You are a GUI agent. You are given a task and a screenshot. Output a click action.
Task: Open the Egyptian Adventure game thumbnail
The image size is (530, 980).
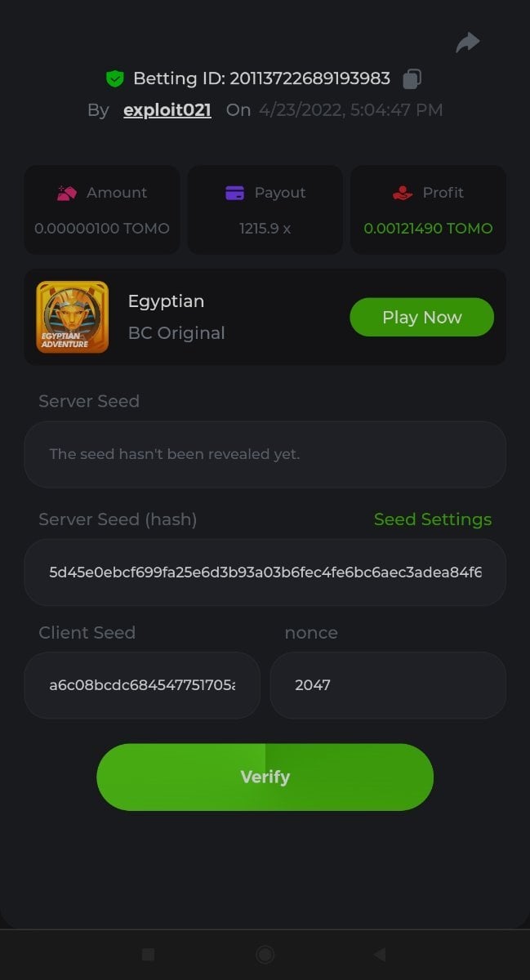(72, 317)
